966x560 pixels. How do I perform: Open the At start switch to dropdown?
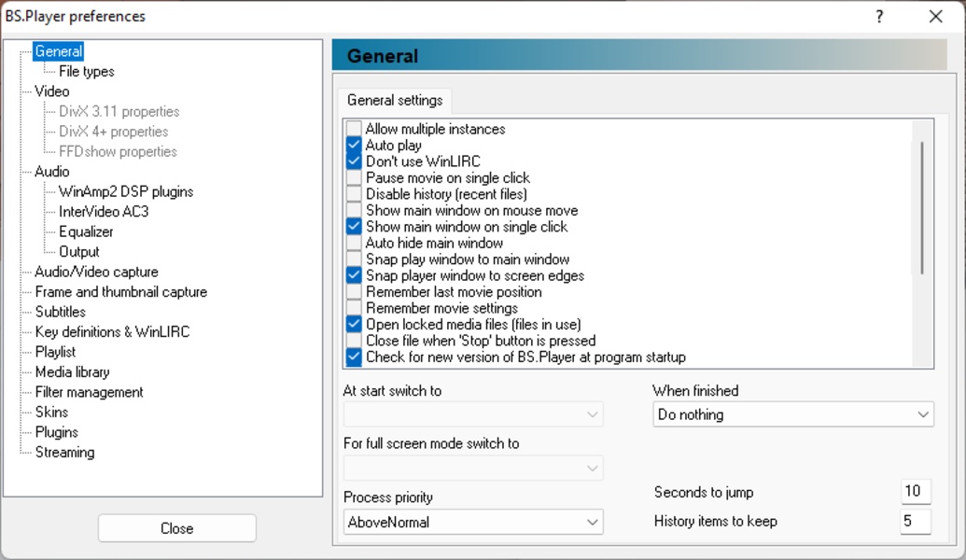click(x=473, y=414)
